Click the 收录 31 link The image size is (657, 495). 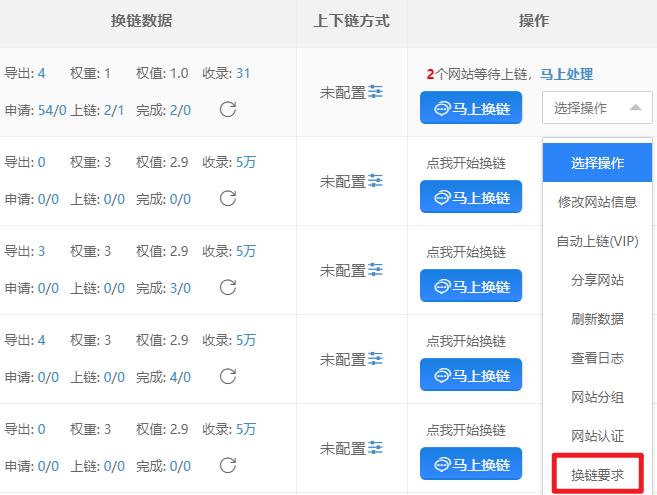click(x=243, y=73)
